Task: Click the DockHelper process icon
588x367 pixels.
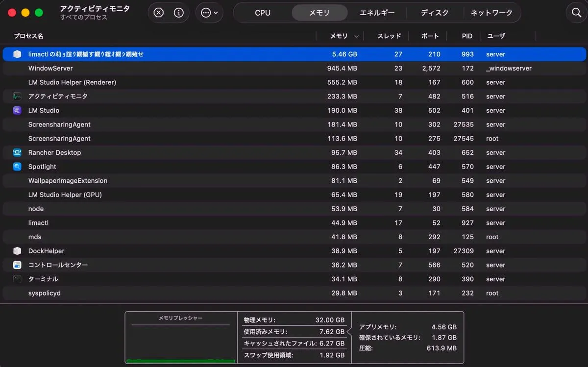Action: [x=17, y=251]
